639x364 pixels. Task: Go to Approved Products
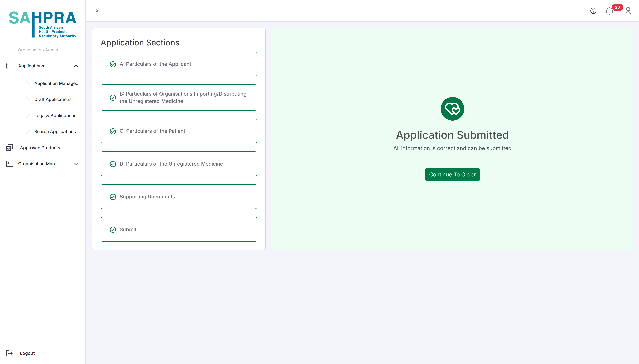pos(40,148)
